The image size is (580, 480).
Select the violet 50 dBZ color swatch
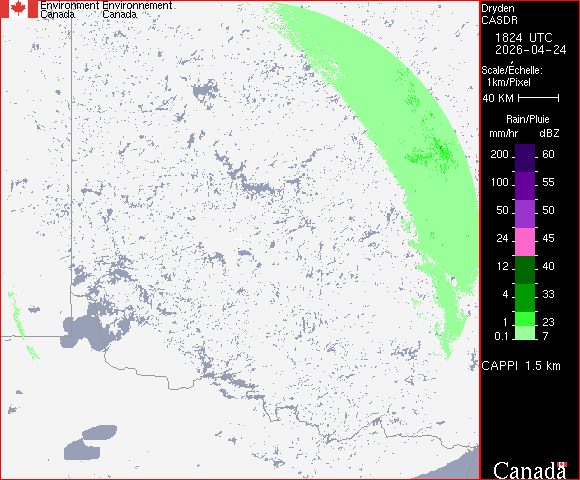525,214
